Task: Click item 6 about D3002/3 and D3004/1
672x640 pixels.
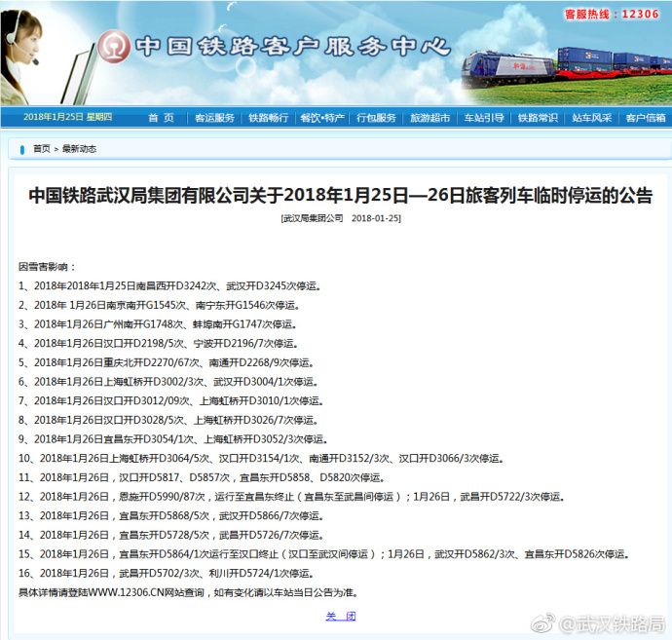Action: pyautogui.click(x=168, y=382)
